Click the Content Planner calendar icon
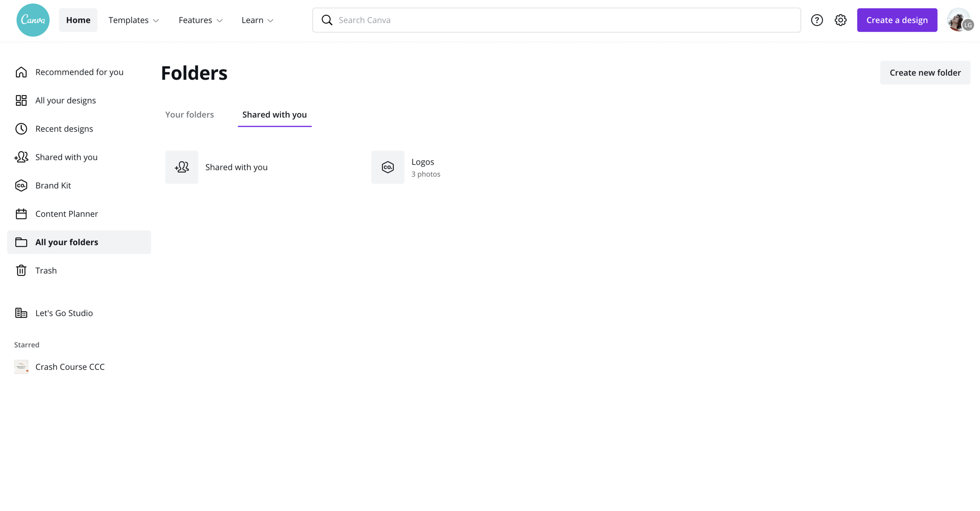The image size is (980, 511). click(x=21, y=214)
